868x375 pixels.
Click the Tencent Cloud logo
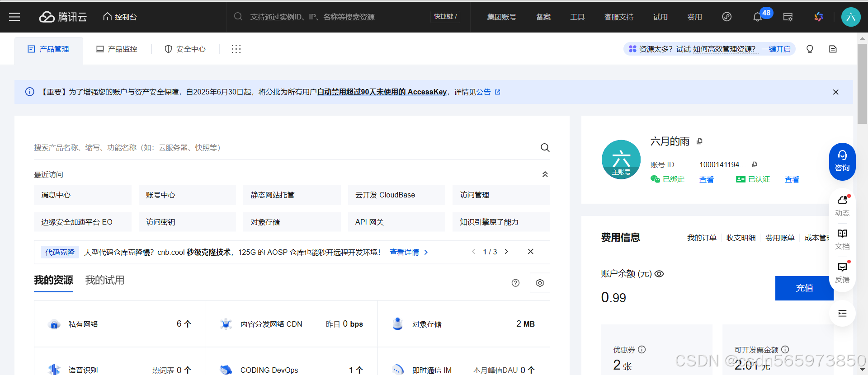pyautogui.click(x=63, y=17)
